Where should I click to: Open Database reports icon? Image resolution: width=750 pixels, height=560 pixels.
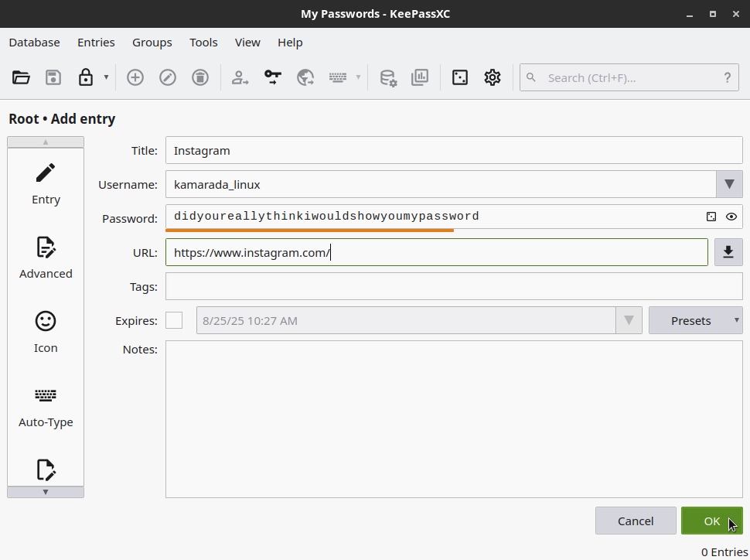pos(420,77)
